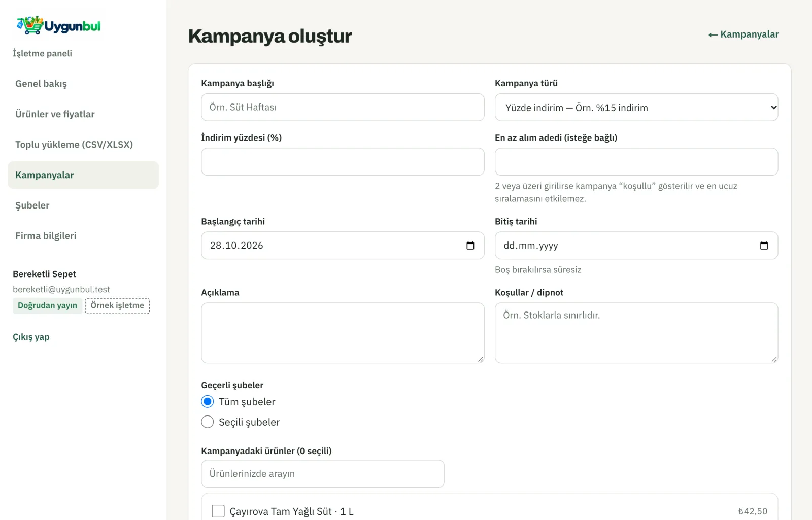Open the Başlangıç tarihi calendar picker icon
Screen dimensions: 812x520
click(470, 246)
